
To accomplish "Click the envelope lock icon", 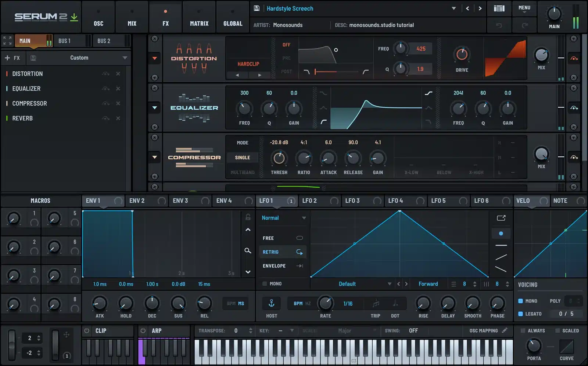I will tap(248, 217).
